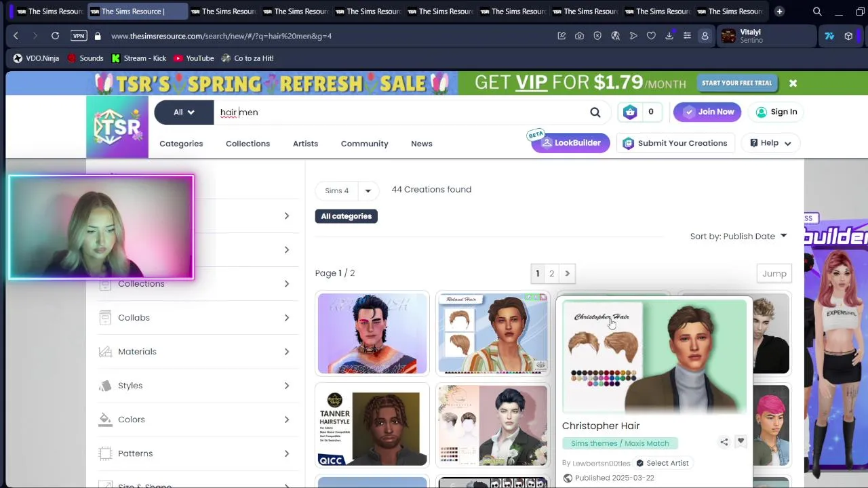Open the extensions cube icon
This screenshot has width=868, height=488.
point(848,36)
